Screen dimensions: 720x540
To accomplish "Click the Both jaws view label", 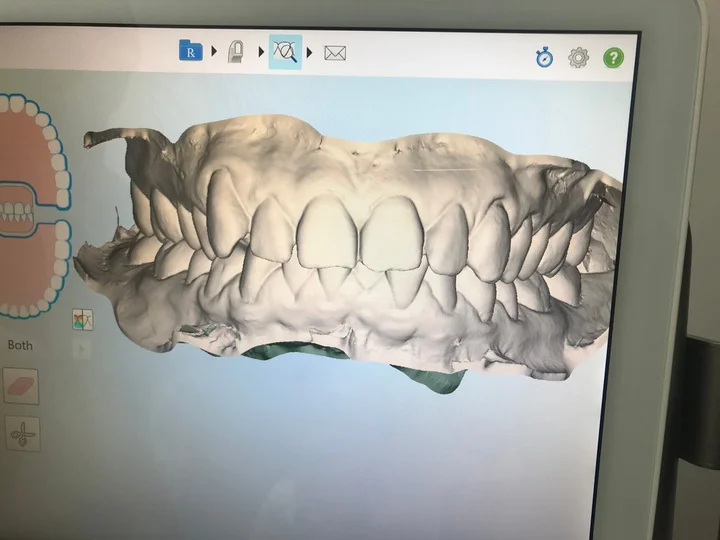I will [19, 345].
